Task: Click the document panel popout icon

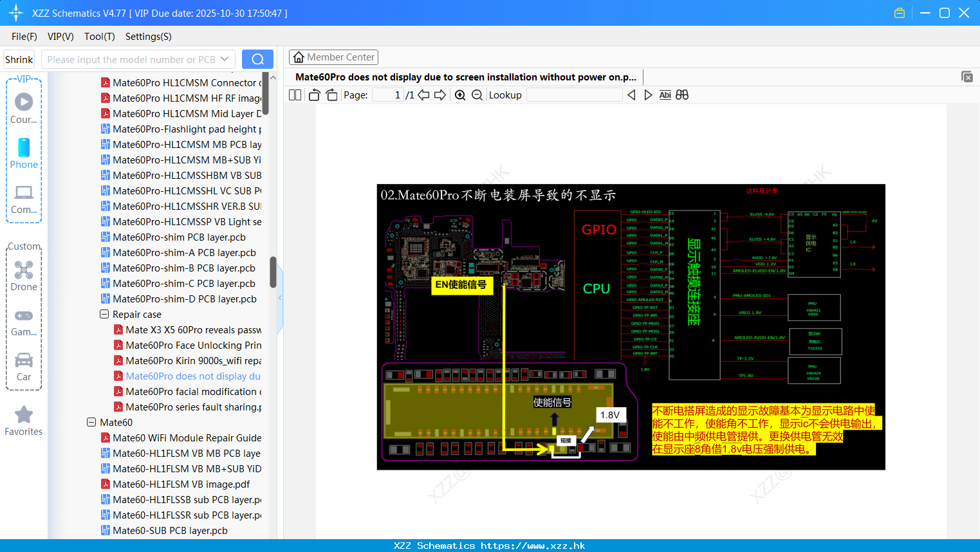Action: click(967, 77)
